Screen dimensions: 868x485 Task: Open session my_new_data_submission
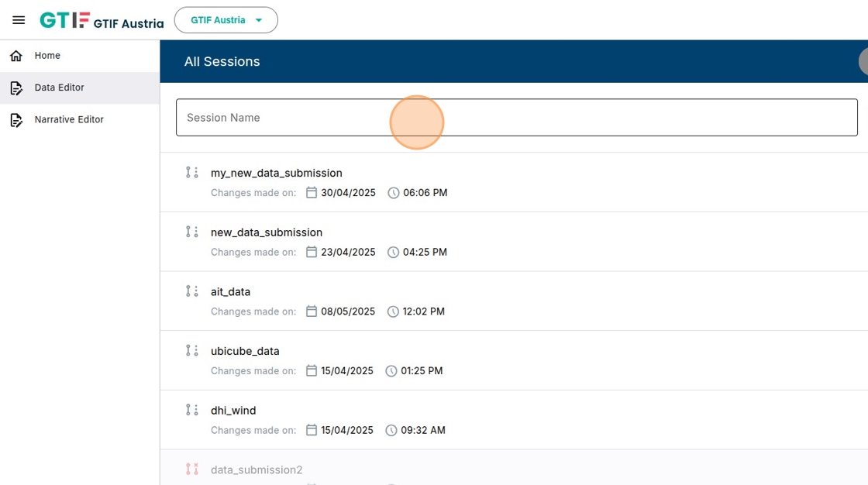276,173
